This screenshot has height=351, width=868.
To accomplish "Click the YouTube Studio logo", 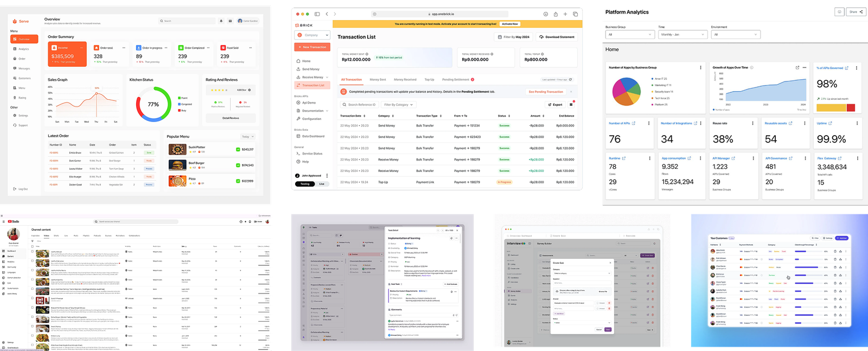I will [13, 221].
